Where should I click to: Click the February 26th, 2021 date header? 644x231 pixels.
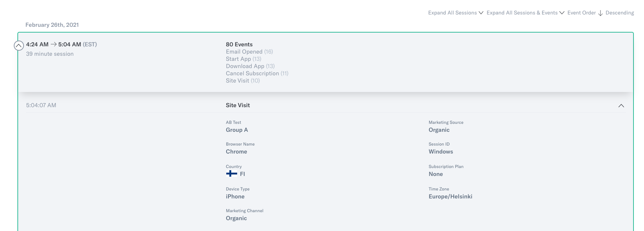click(52, 25)
